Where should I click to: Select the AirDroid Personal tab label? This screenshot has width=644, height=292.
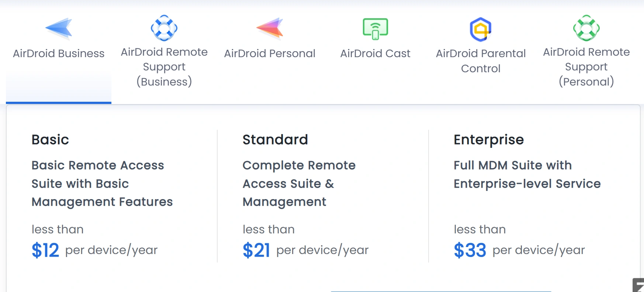click(270, 54)
